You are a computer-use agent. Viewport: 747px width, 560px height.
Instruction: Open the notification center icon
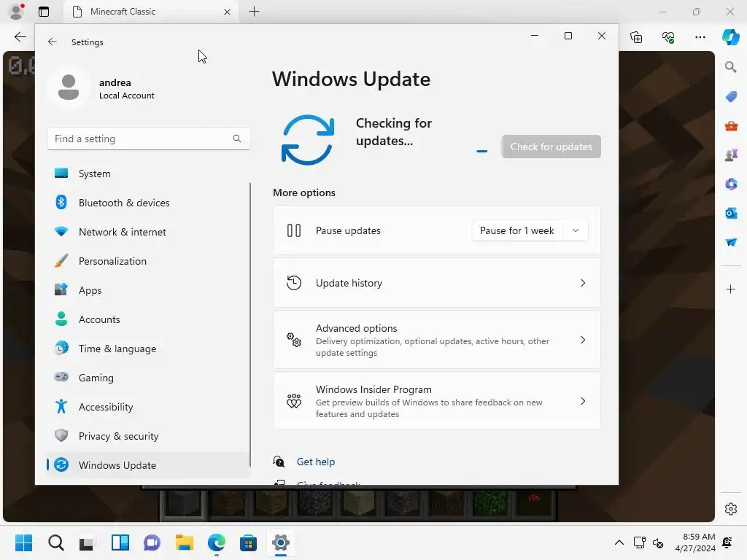point(727,542)
